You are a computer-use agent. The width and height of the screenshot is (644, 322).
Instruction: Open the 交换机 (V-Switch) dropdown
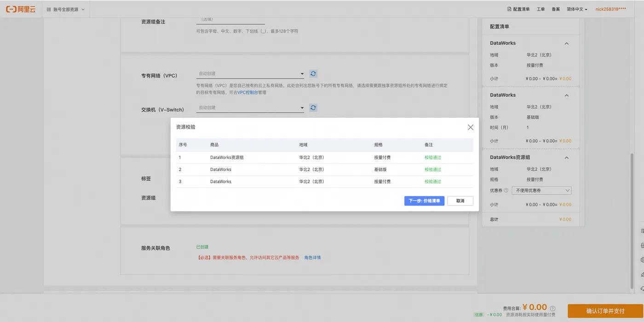tap(250, 108)
